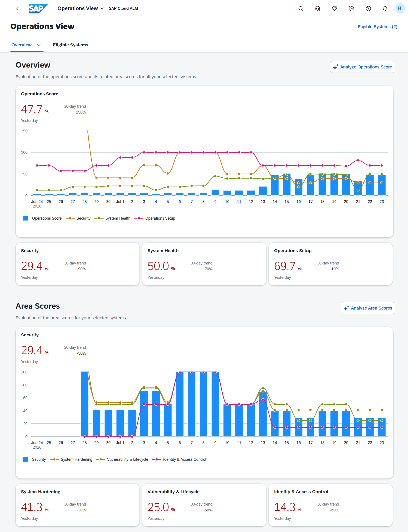Screen dimensions: 408x532
Task: Click the 70% trend on System Health card
Action: (208, 269)
